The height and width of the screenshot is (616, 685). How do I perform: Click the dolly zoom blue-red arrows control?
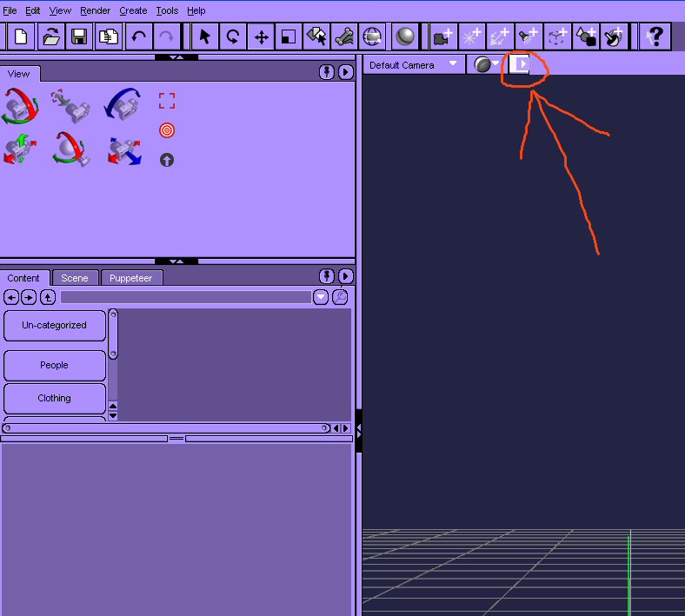[x=124, y=151]
